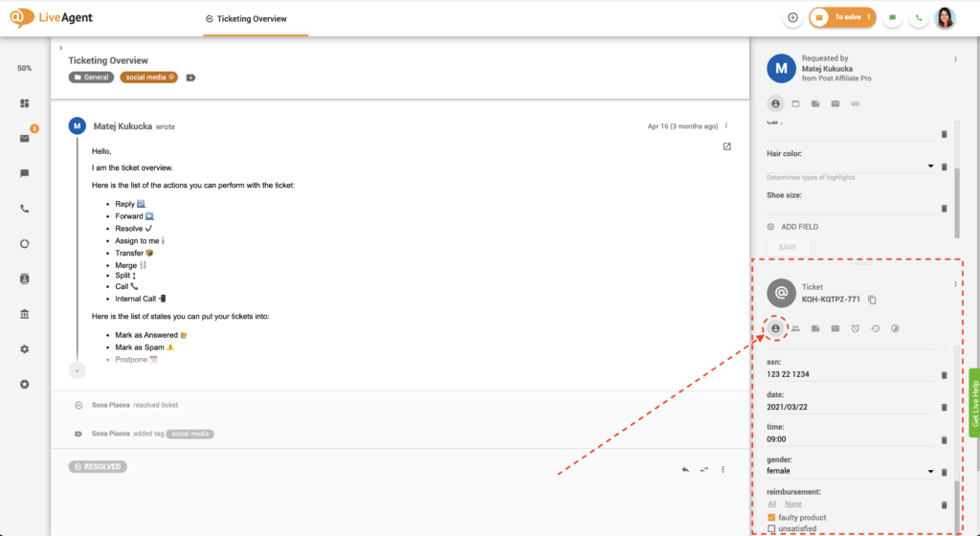Open the Hair color dropdown
980x536 pixels.
click(x=931, y=167)
